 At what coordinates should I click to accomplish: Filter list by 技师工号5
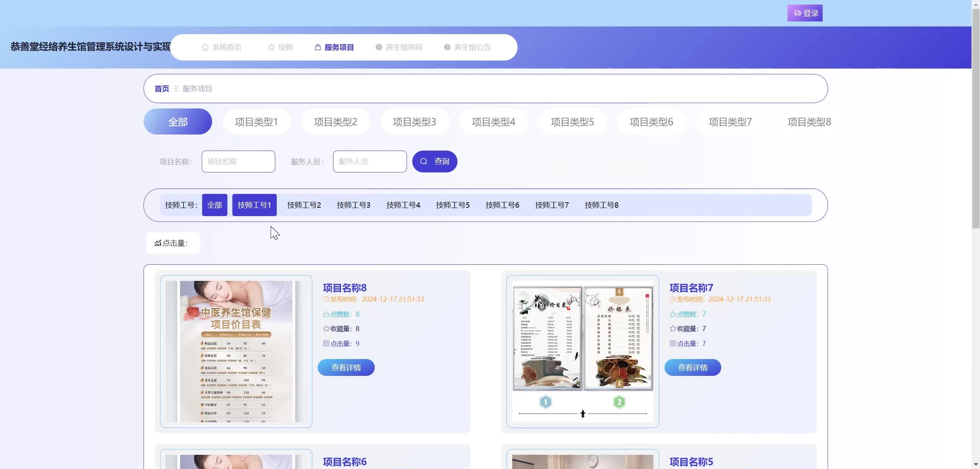(x=452, y=205)
